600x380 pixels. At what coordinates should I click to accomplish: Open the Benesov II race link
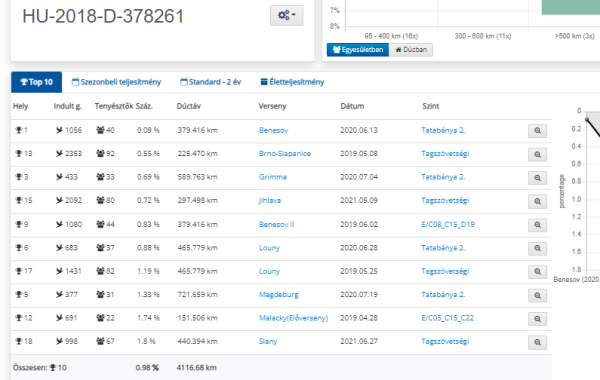[277, 224]
